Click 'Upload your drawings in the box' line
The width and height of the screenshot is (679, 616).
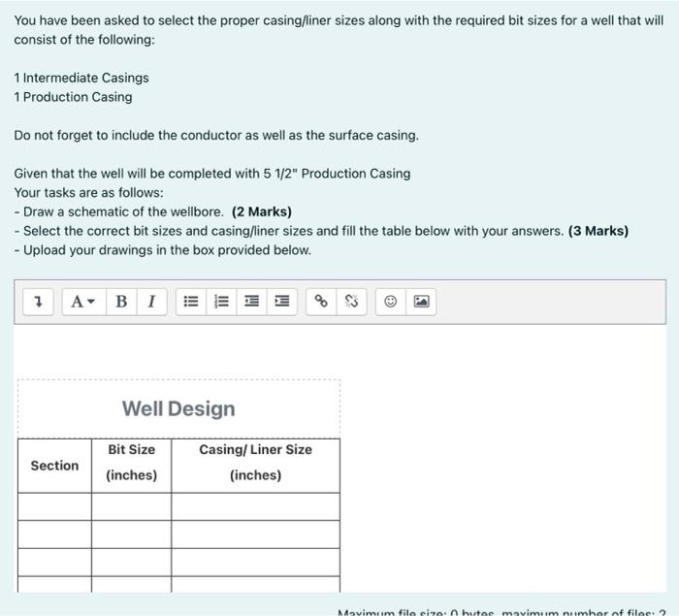point(162,250)
